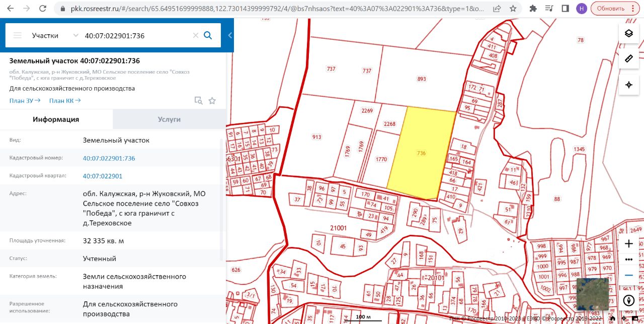Select highlighted yellow parcel 736
The width and height of the screenshot is (644, 324).
coord(422,153)
